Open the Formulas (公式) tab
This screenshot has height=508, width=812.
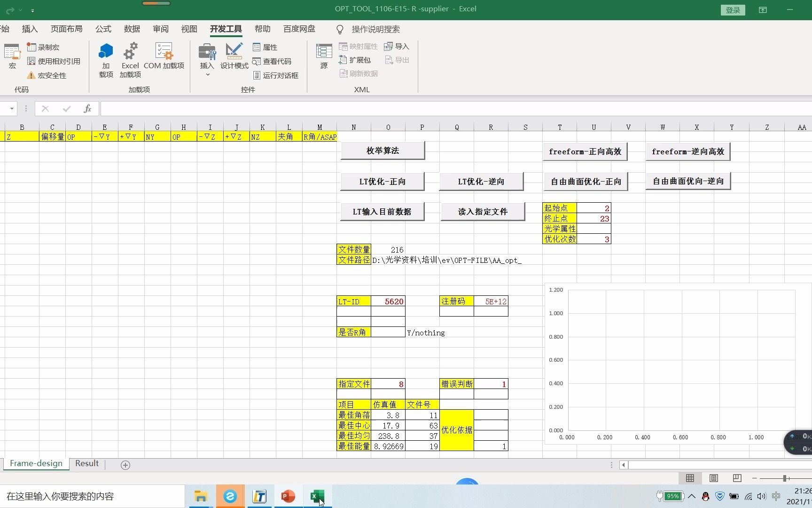pos(103,29)
